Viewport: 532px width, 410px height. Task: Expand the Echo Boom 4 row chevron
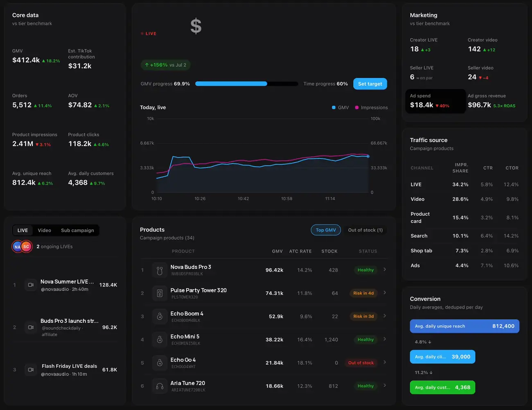(x=385, y=316)
